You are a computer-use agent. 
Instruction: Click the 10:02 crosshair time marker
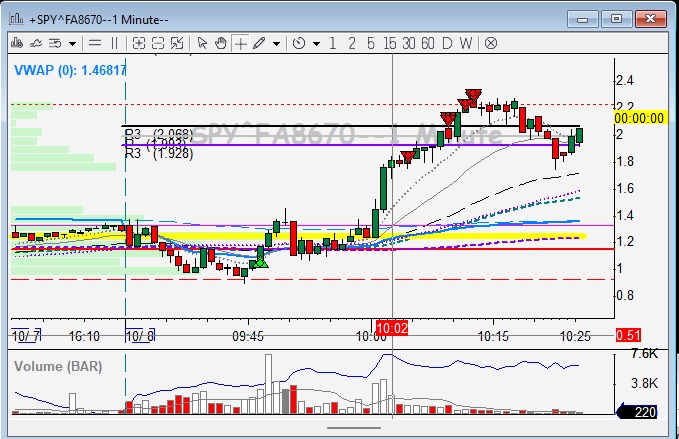pos(392,329)
